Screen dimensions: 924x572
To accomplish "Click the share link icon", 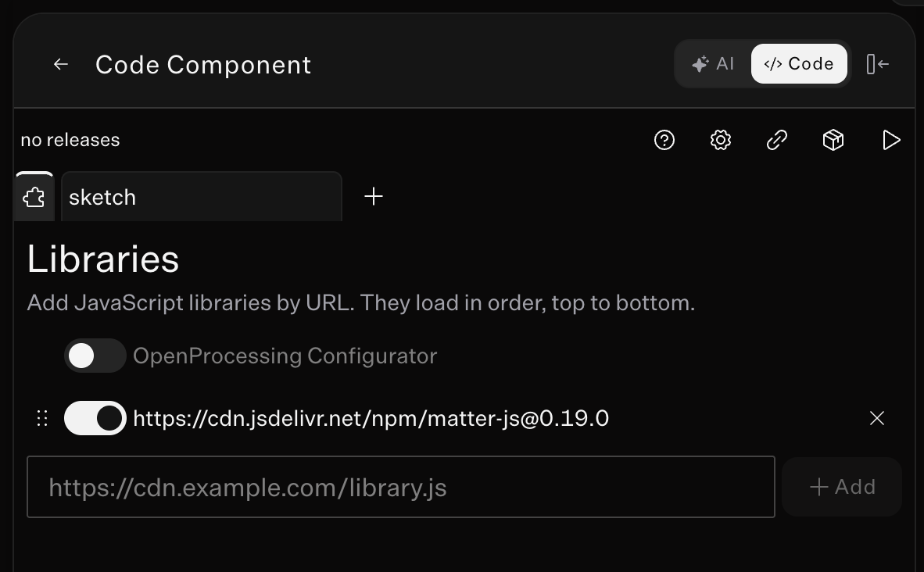I will [x=777, y=140].
